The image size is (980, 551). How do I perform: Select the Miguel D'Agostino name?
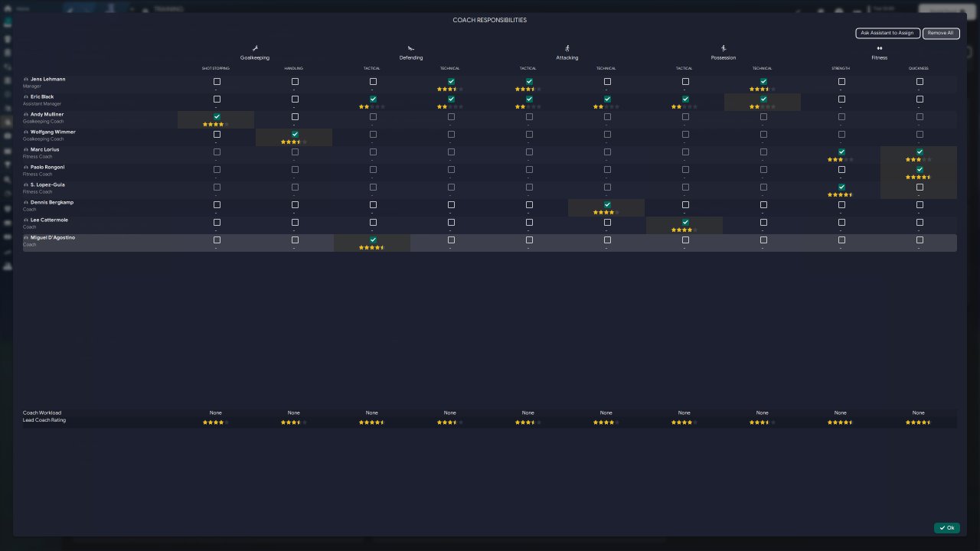tap(53, 238)
